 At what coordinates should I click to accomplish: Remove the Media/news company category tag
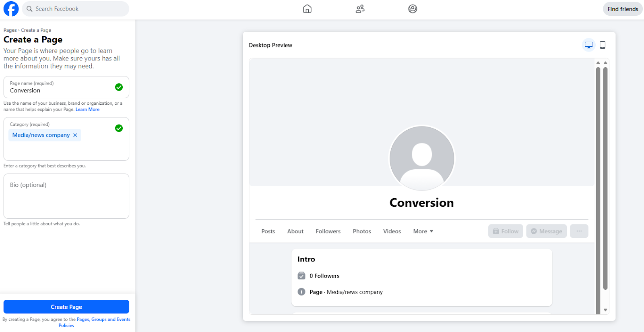(75, 135)
